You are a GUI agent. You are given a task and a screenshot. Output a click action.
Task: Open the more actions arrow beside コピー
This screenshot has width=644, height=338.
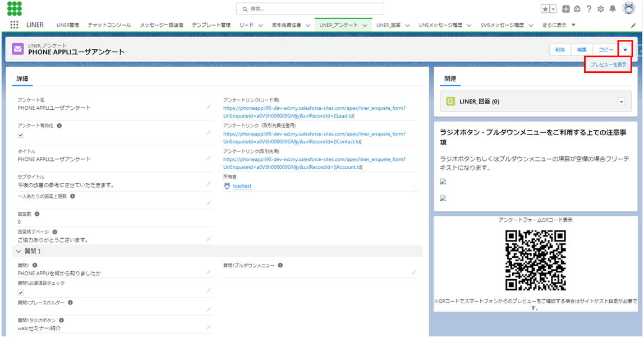[x=625, y=50]
